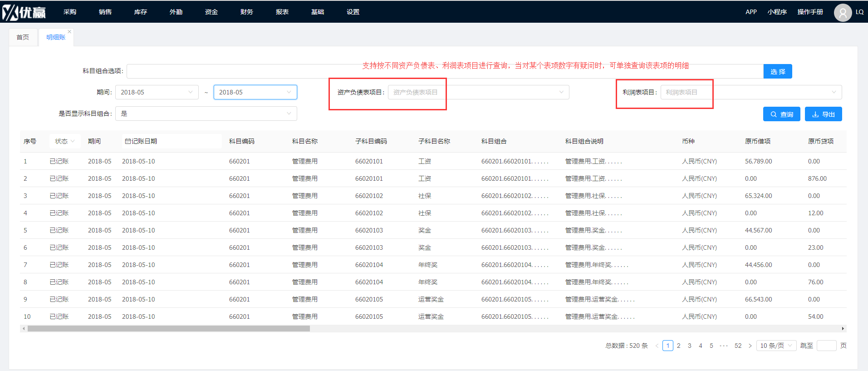Open the start period 2018-05 dropdown
The width and height of the screenshot is (868, 371).
[x=157, y=92]
